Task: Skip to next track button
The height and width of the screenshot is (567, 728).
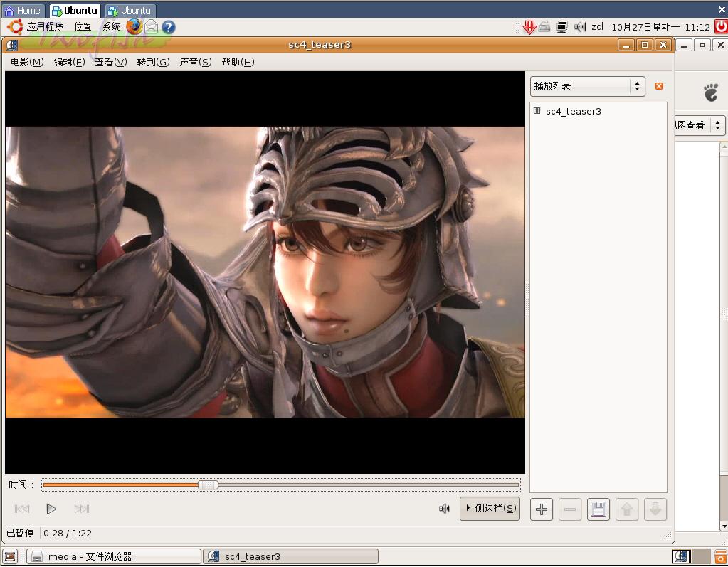Action: tap(82, 509)
